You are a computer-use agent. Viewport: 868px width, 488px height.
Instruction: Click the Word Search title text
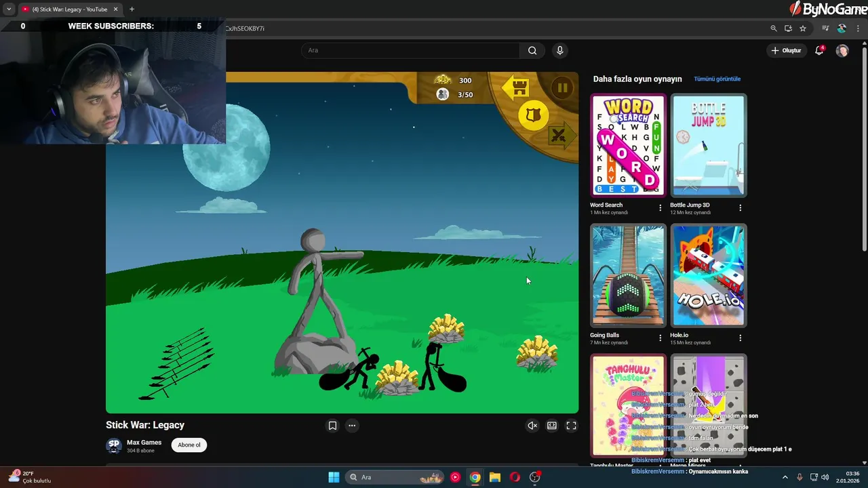click(606, 205)
